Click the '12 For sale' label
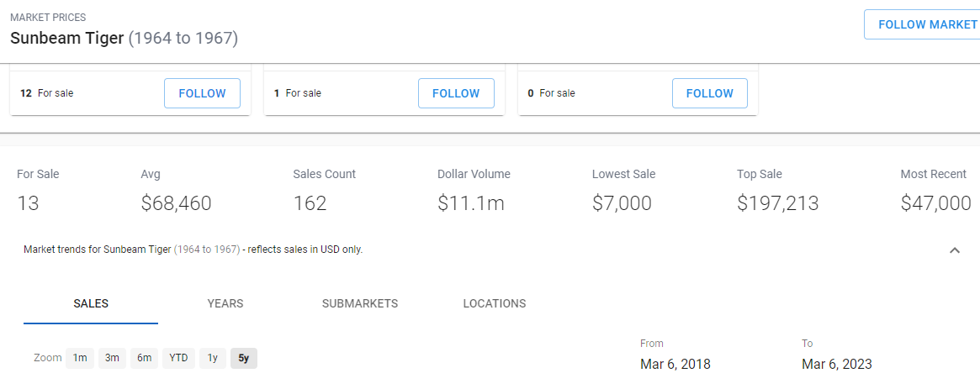980x389 pixels. click(x=47, y=93)
